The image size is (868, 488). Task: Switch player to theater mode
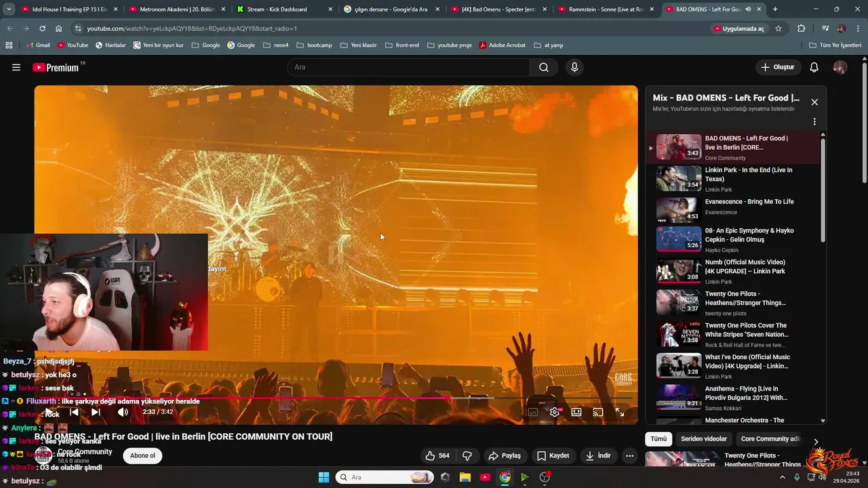tap(576, 412)
